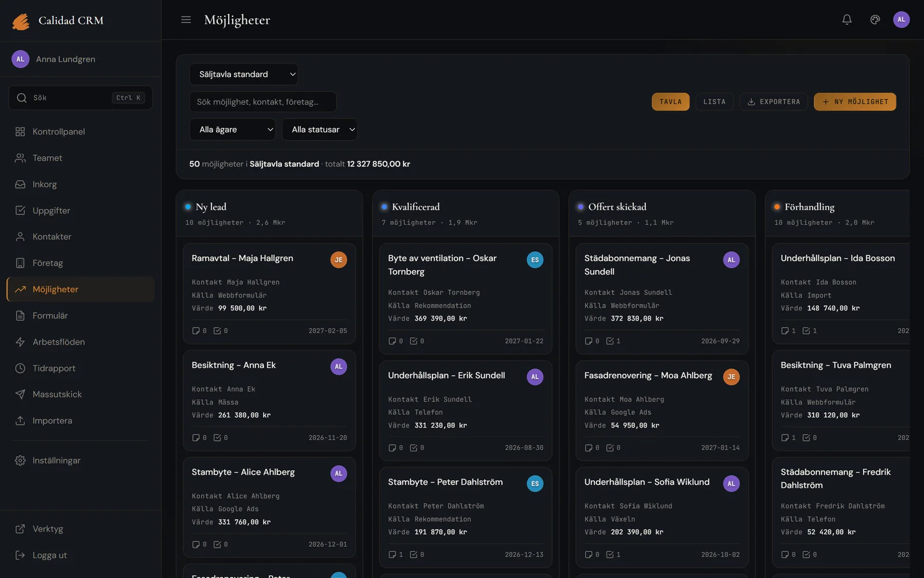Click the AL user avatar in header
924x578 pixels.
coord(901,20)
